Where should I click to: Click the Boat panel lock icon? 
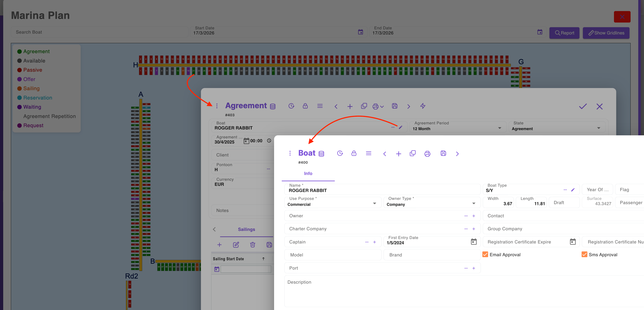coord(354,153)
